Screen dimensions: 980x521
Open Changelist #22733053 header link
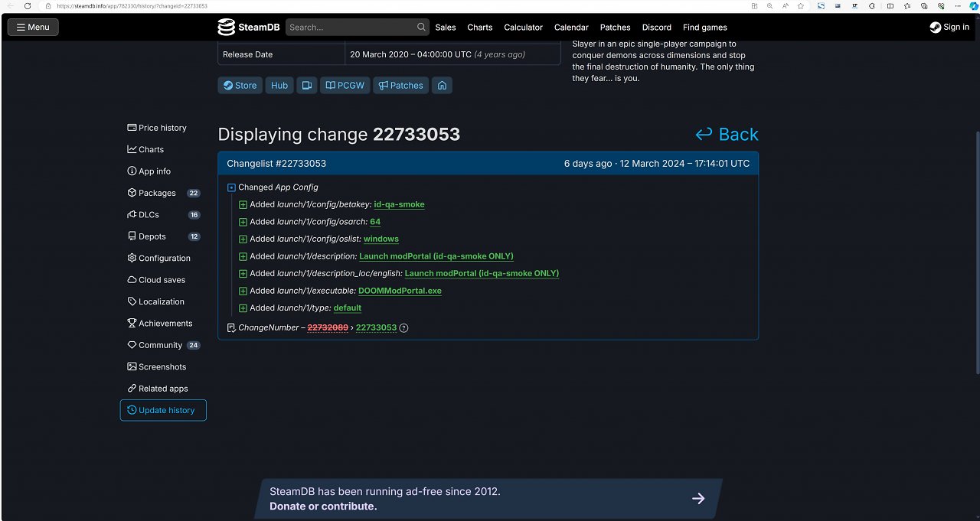(276, 163)
